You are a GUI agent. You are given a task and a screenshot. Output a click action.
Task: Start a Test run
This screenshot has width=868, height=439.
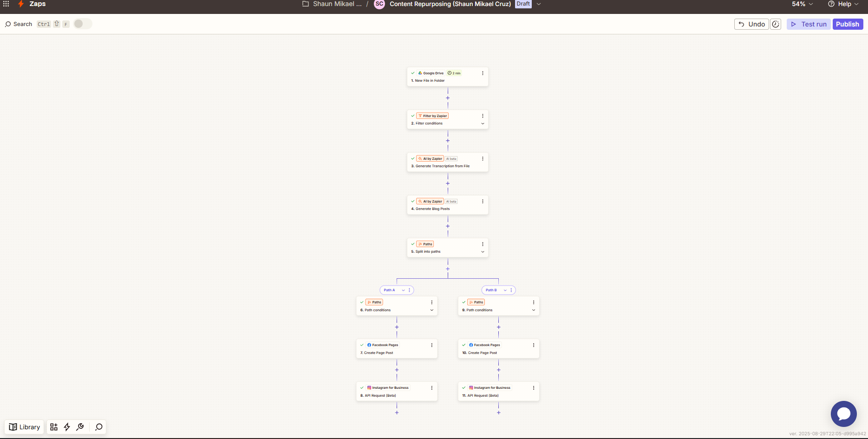point(809,24)
